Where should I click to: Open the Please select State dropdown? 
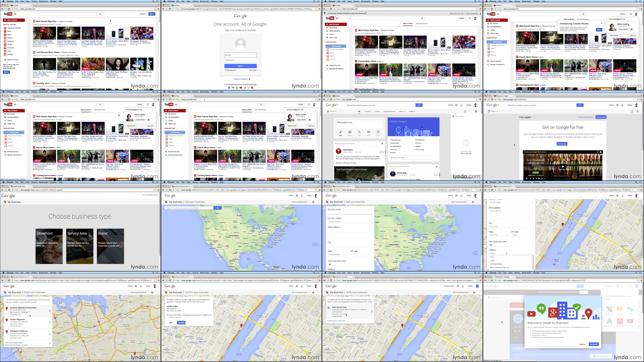pos(337,255)
